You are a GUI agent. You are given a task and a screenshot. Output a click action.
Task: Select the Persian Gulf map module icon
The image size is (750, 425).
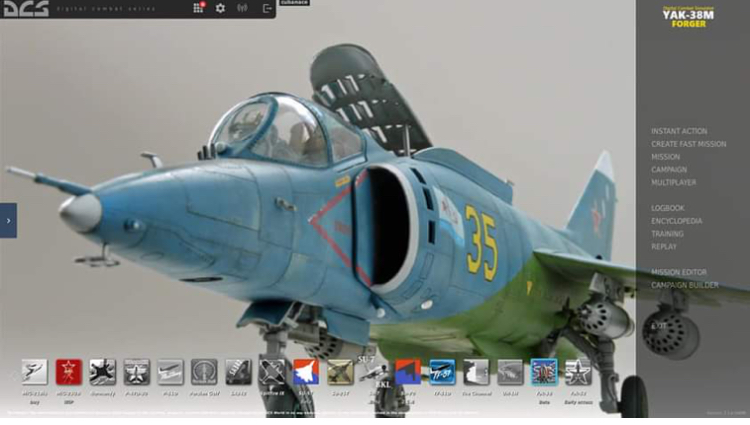[204, 372]
